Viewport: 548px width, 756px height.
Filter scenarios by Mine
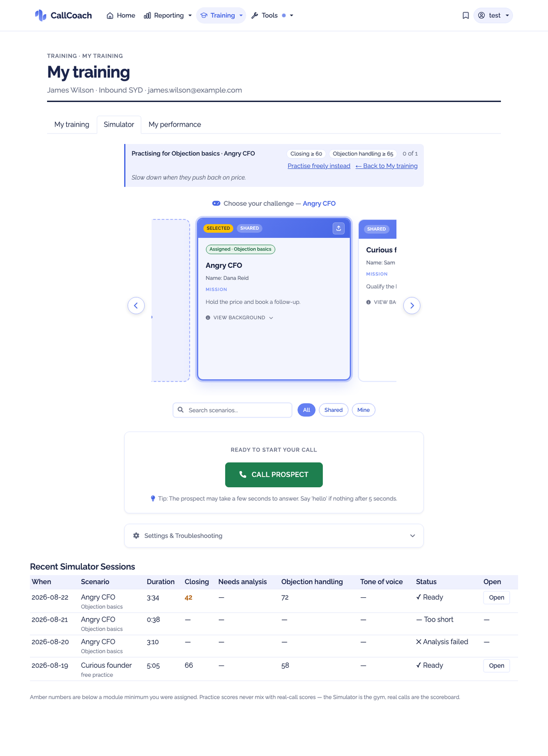(364, 410)
